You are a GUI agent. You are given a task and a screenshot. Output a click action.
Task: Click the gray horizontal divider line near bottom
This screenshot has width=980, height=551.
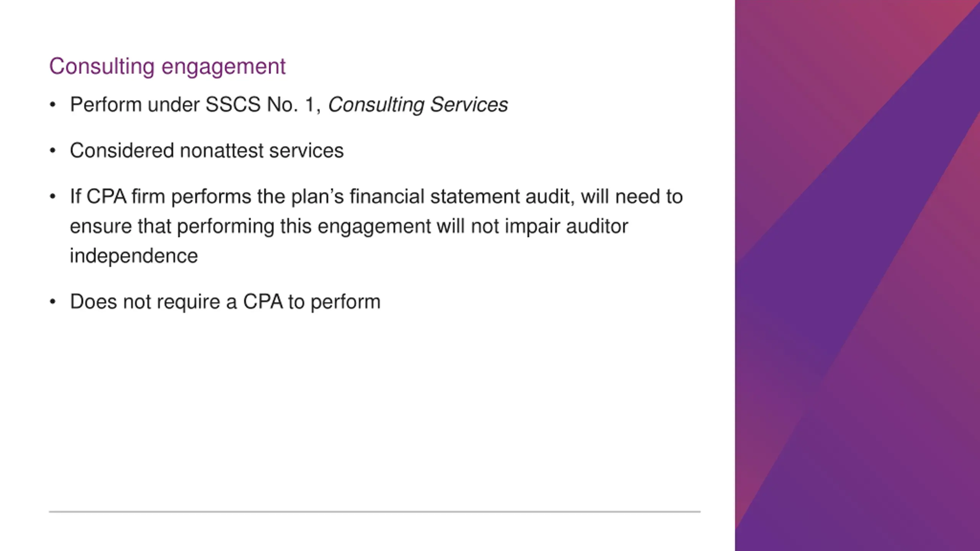(x=375, y=511)
